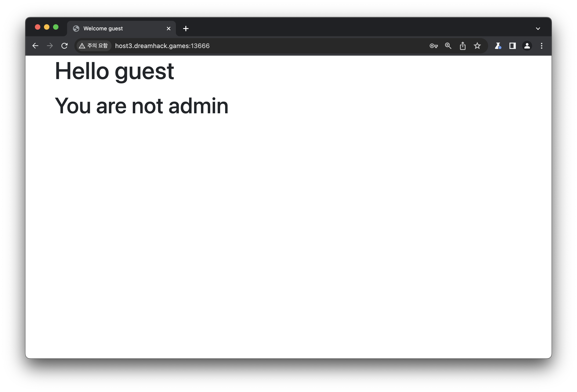Open the profile avatar menu

[527, 46]
